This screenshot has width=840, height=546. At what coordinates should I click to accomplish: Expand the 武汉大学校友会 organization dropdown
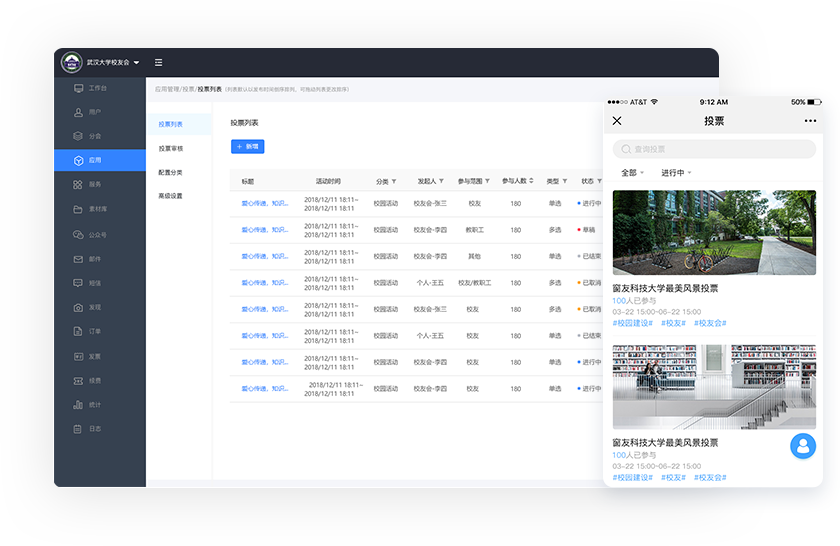coord(110,62)
